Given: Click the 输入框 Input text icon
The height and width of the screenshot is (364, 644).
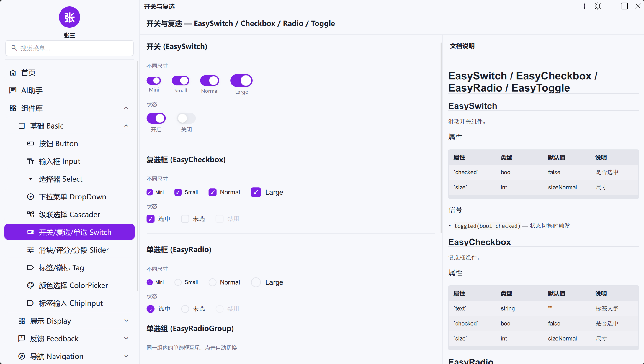Looking at the screenshot, I should [30, 161].
